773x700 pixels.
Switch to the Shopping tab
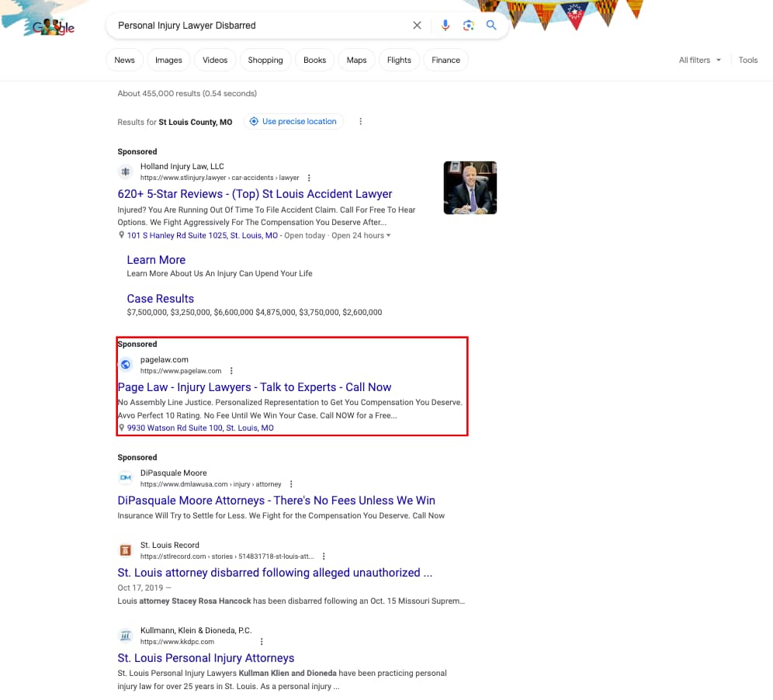point(265,60)
